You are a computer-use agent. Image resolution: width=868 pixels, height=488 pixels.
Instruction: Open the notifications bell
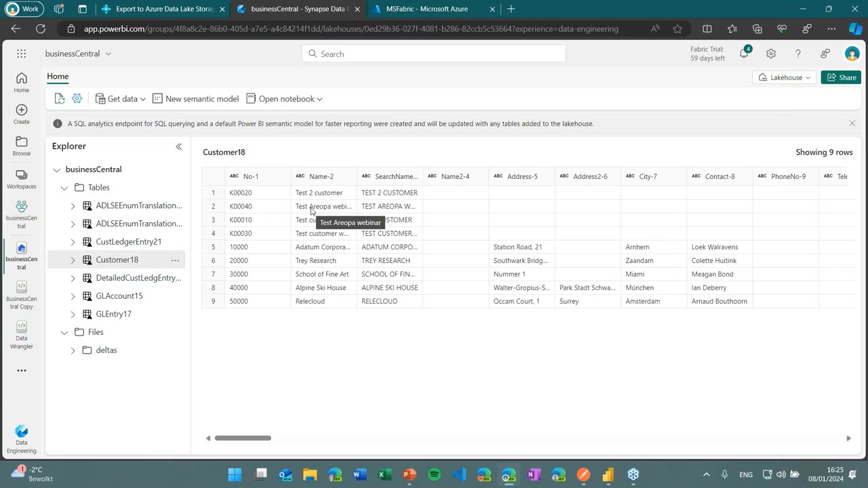coord(744,54)
